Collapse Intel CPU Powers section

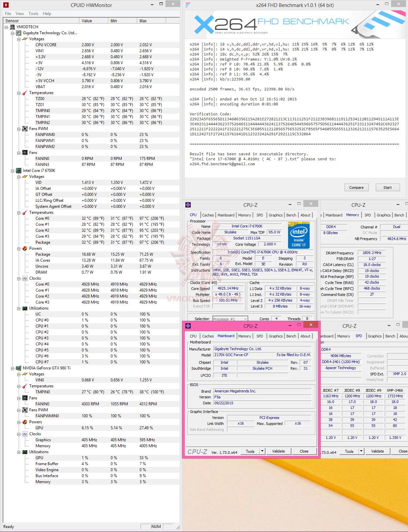[19, 249]
